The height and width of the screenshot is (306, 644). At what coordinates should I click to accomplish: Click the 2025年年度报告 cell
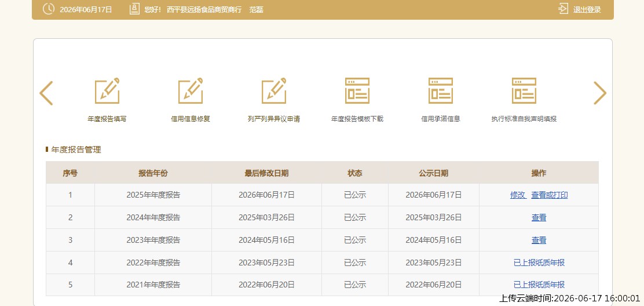[153, 195]
